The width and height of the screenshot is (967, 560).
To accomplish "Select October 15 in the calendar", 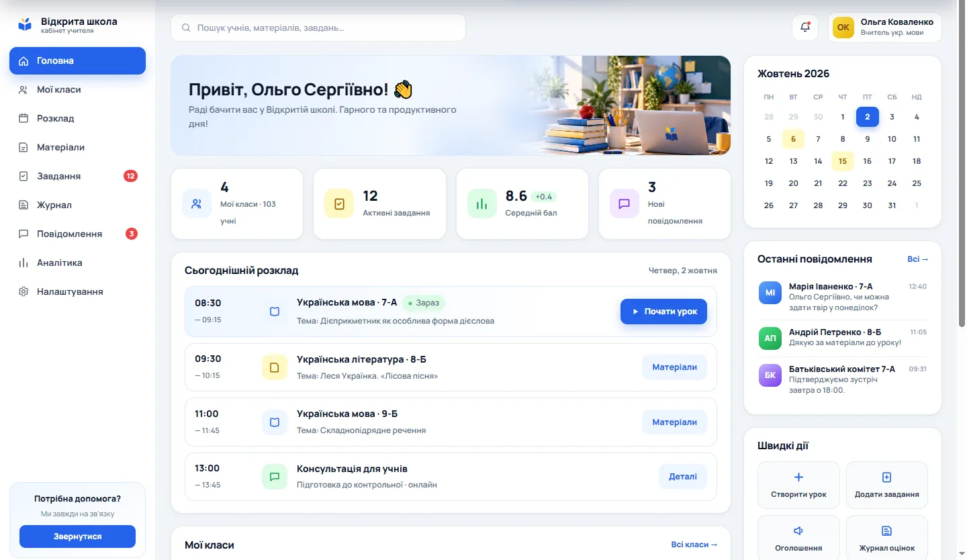I will (843, 161).
